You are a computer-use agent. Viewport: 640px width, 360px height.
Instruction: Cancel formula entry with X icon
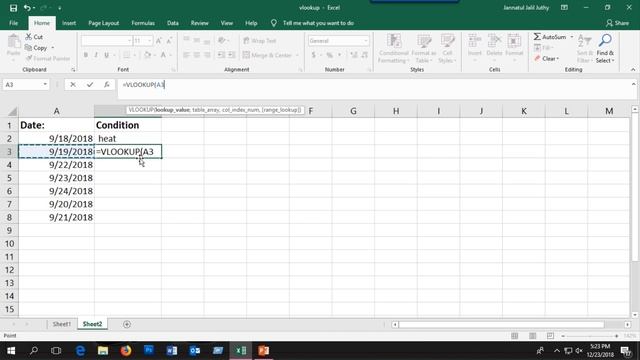point(73,84)
